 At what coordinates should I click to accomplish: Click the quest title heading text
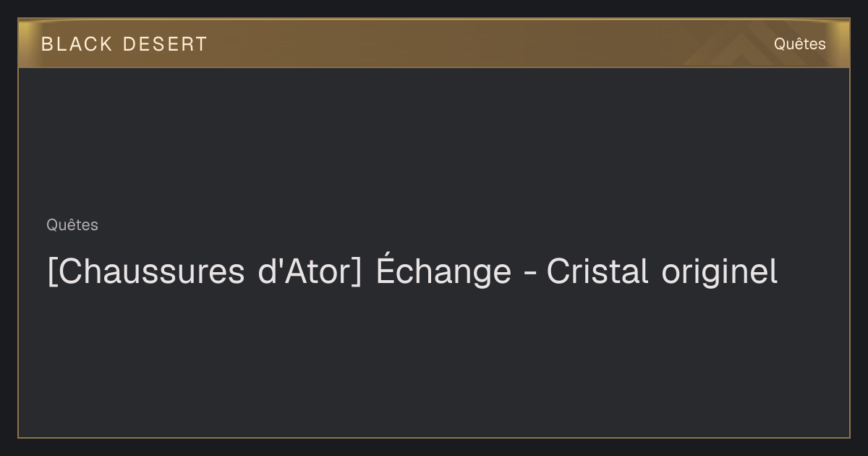click(412, 271)
